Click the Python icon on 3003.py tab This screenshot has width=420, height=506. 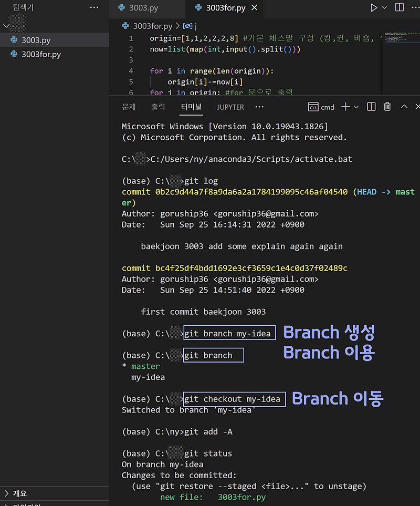pyautogui.click(x=121, y=7)
